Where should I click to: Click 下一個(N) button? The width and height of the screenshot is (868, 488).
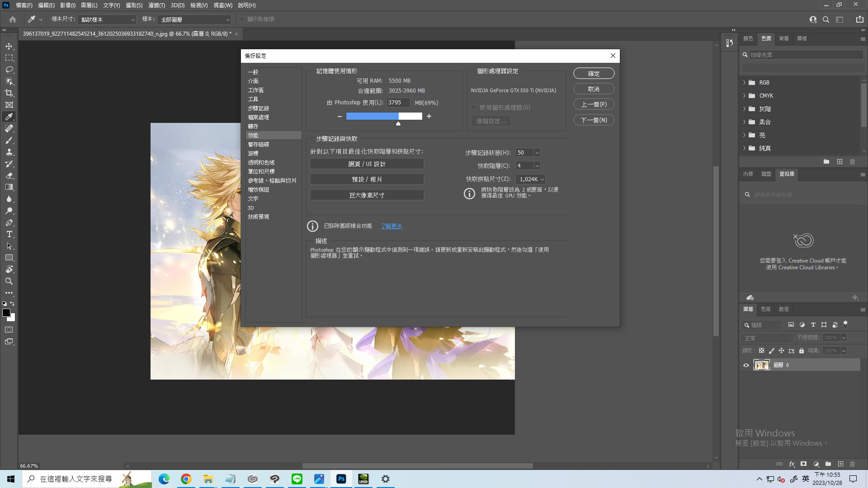tap(594, 120)
